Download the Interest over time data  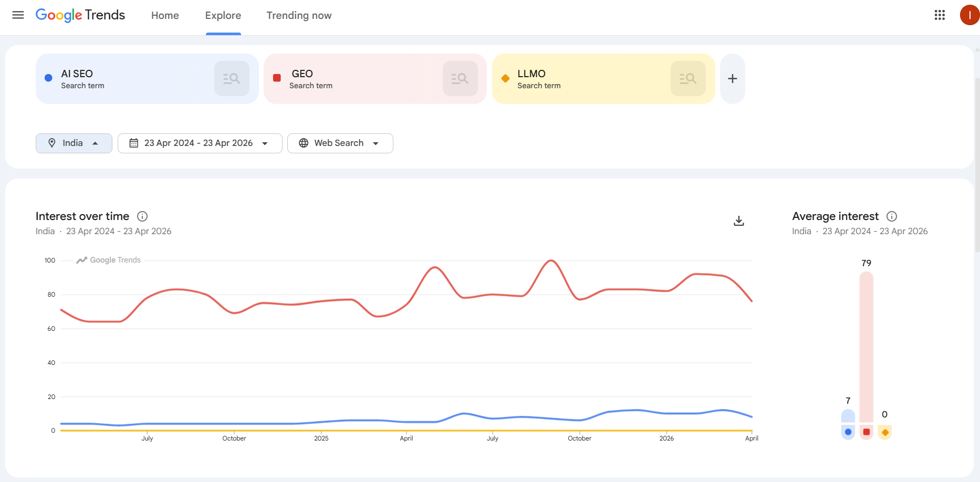[x=738, y=221]
